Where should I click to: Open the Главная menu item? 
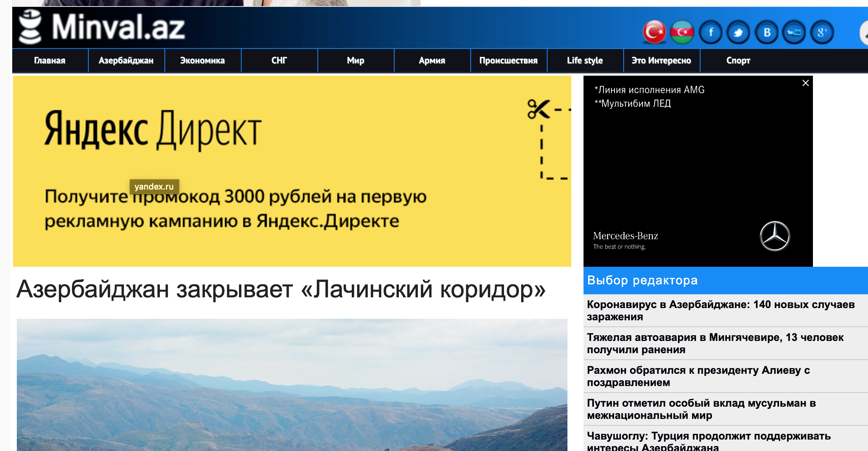coord(50,60)
